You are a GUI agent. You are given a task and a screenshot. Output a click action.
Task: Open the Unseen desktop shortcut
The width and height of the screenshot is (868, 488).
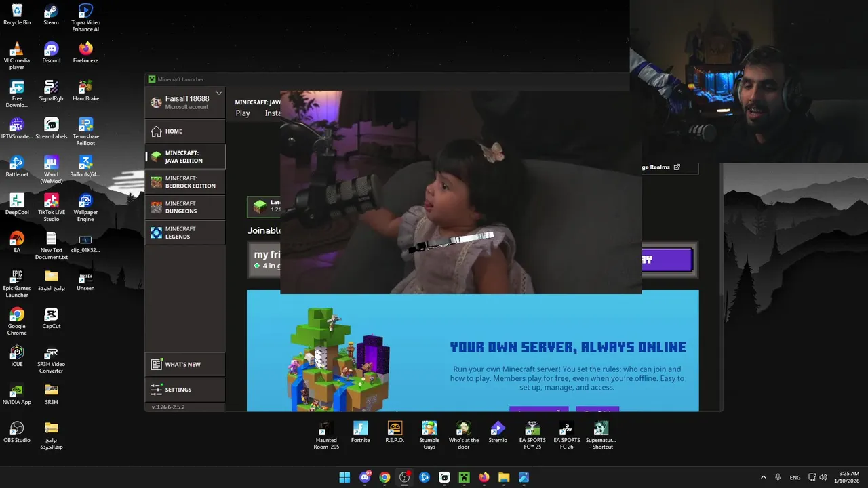(85, 280)
